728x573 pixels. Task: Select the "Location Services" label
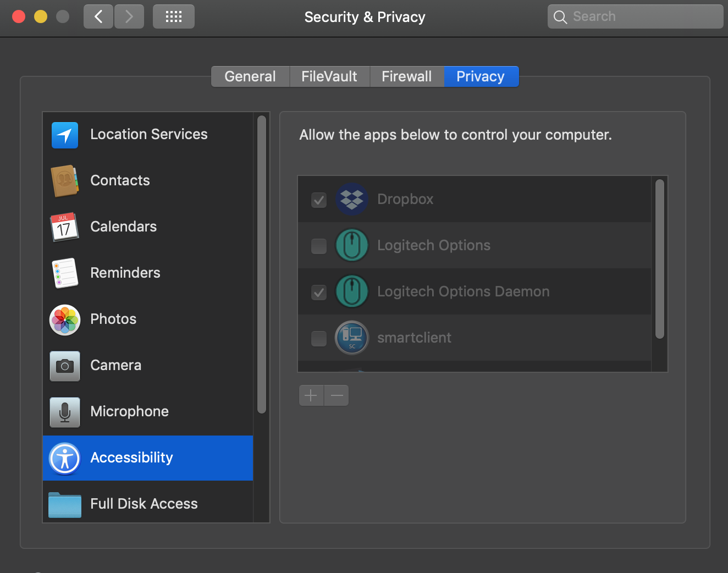pyautogui.click(x=149, y=134)
